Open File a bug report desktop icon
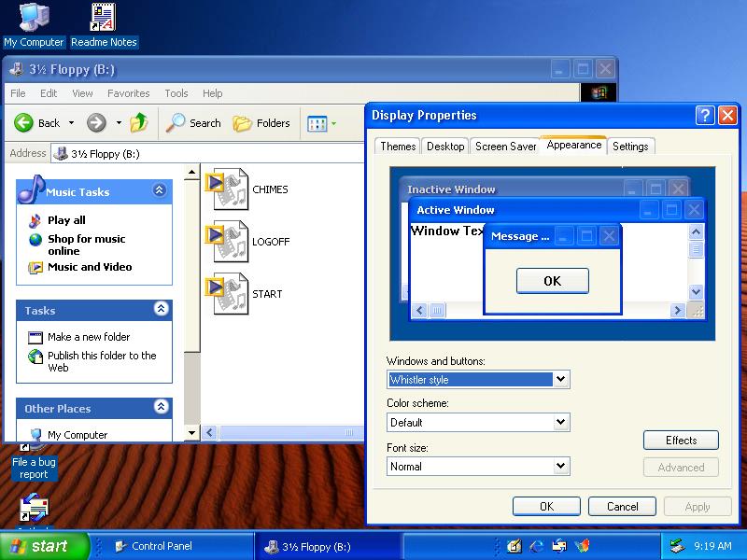 (x=34, y=461)
